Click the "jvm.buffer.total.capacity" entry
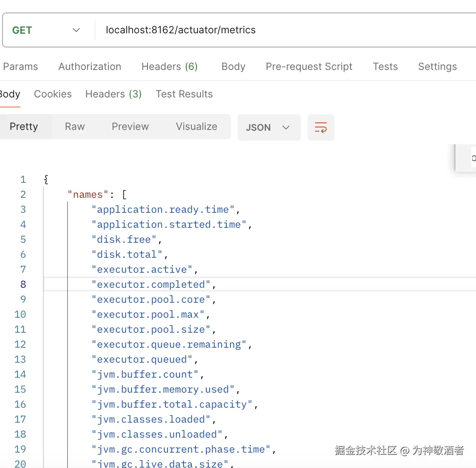The width and height of the screenshot is (476, 468). pyautogui.click(x=172, y=404)
